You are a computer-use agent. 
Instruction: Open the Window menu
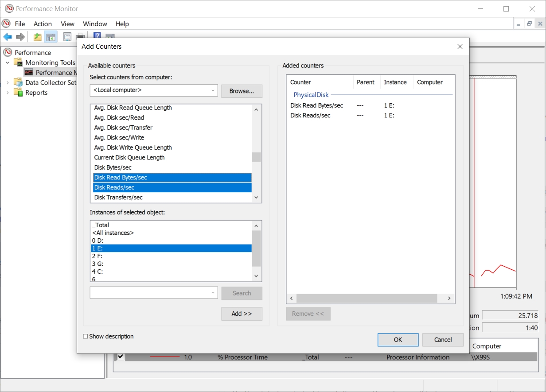click(95, 24)
